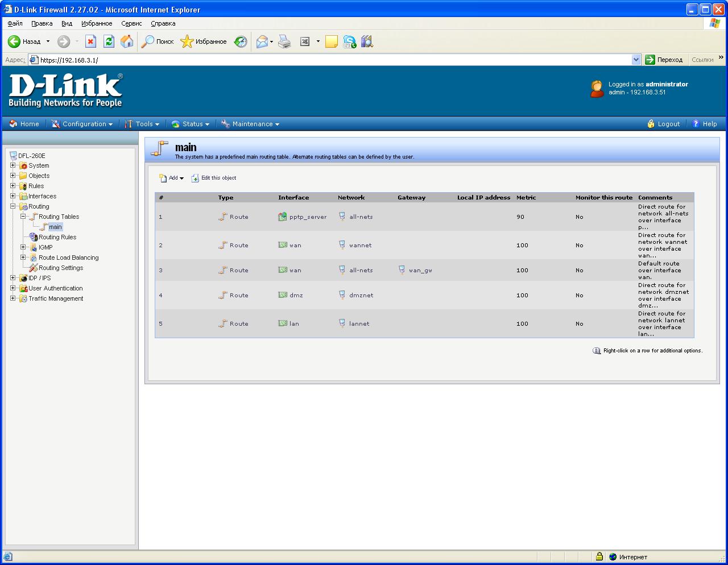Click the Metric column header
This screenshot has width=728, height=565.
point(526,197)
